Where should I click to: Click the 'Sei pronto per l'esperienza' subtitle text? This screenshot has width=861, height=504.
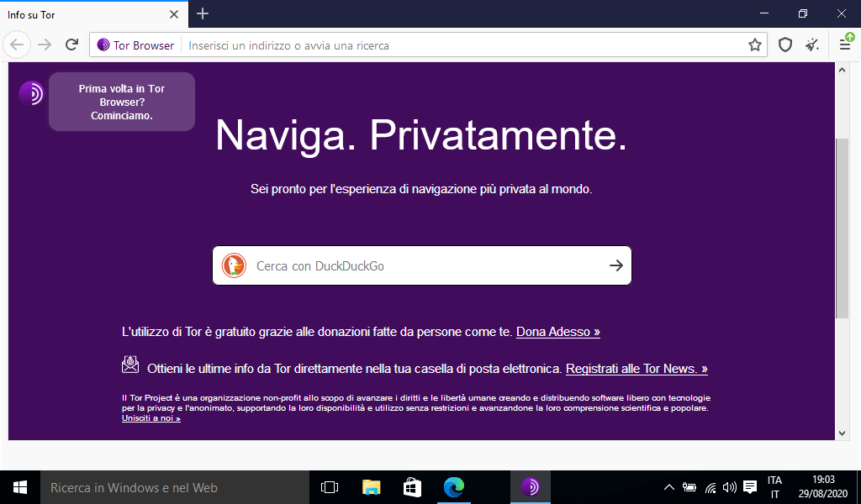tap(421, 189)
